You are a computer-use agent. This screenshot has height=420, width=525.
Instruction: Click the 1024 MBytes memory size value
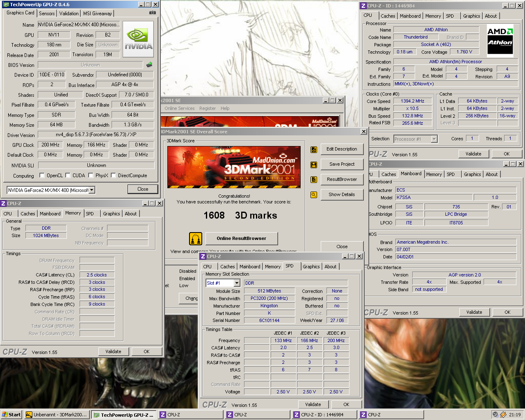pyautogui.click(x=46, y=235)
